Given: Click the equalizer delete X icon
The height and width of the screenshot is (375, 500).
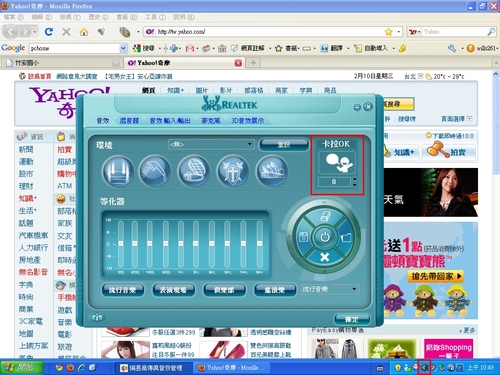Looking at the screenshot, I should click(325, 257).
